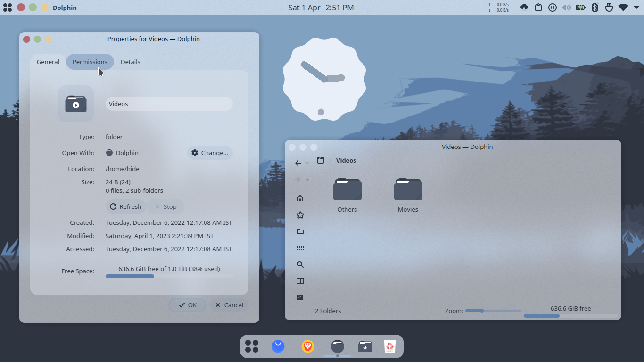Click the Dolphin icon in dock
Image resolution: width=644 pixels, height=362 pixels.
pyautogui.click(x=338, y=346)
